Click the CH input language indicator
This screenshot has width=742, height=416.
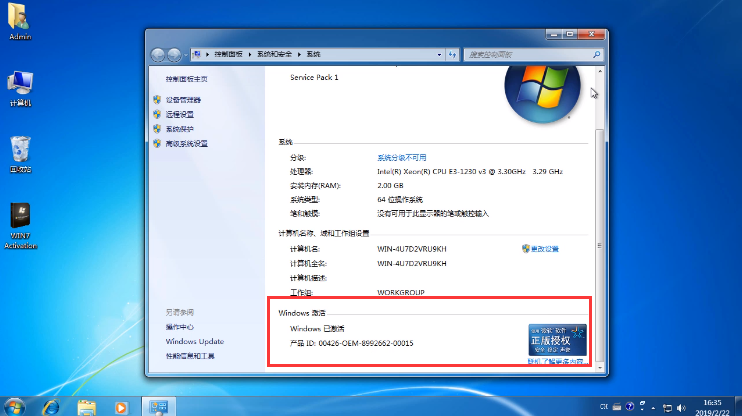pyautogui.click(x=604, y=407)
